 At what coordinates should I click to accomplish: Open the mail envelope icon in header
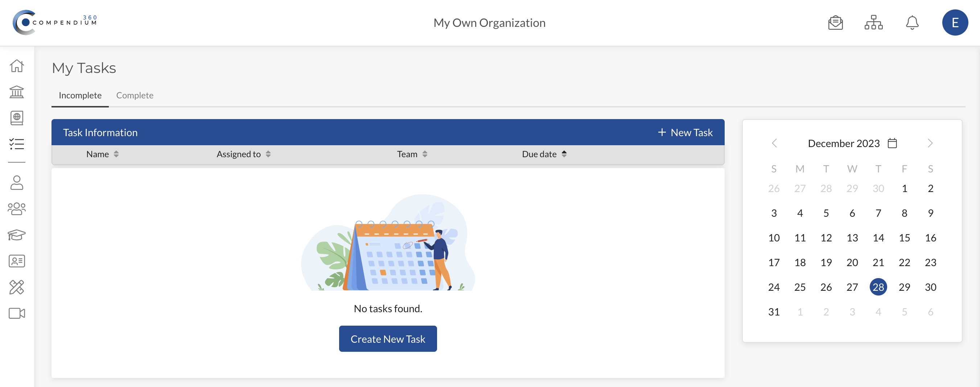pos(835,23)
